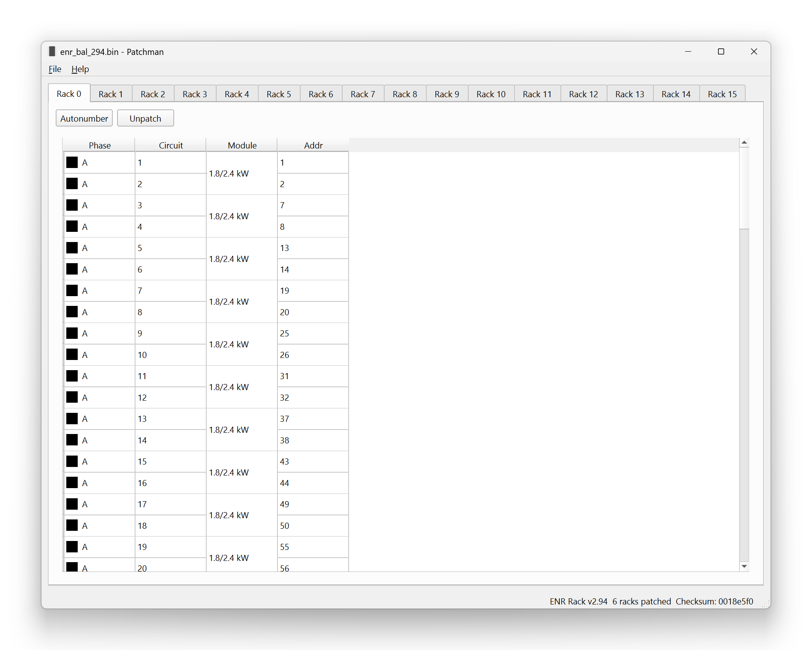812x650 pixels.
Task: Select address cell 14
Action: click(x=313, y=270)
